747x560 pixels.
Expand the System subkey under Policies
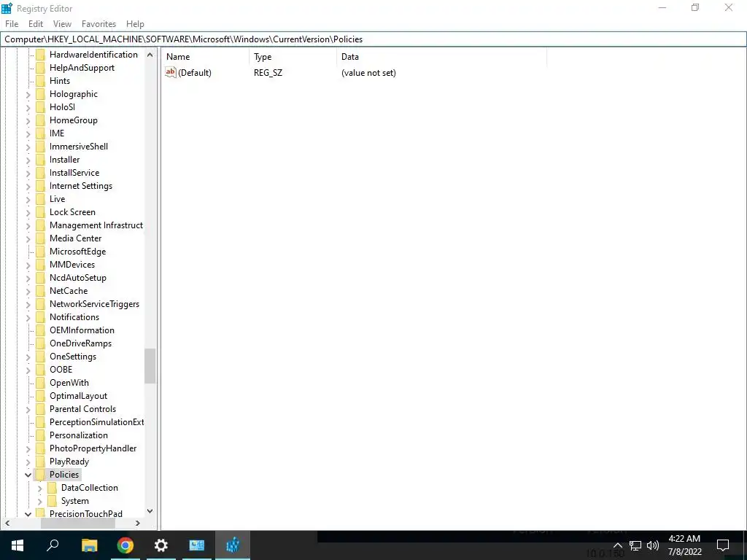pos(40,501)
